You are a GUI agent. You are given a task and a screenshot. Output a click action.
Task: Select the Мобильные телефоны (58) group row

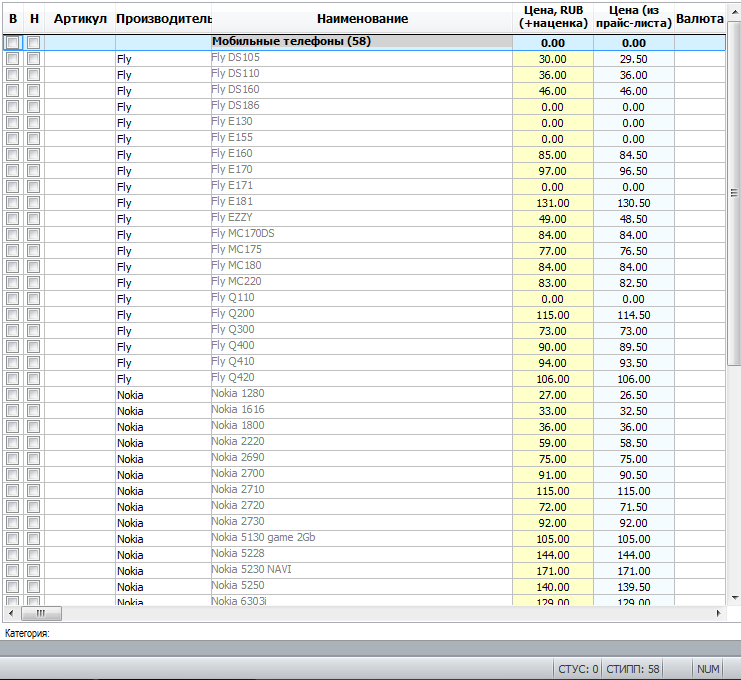tap(364, 43)
